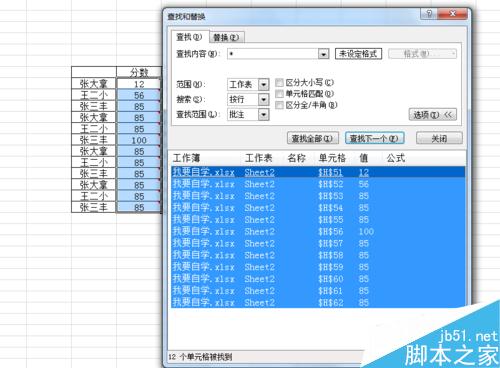
Task: Switch to the 替换 tab
Action: [227, 37]
